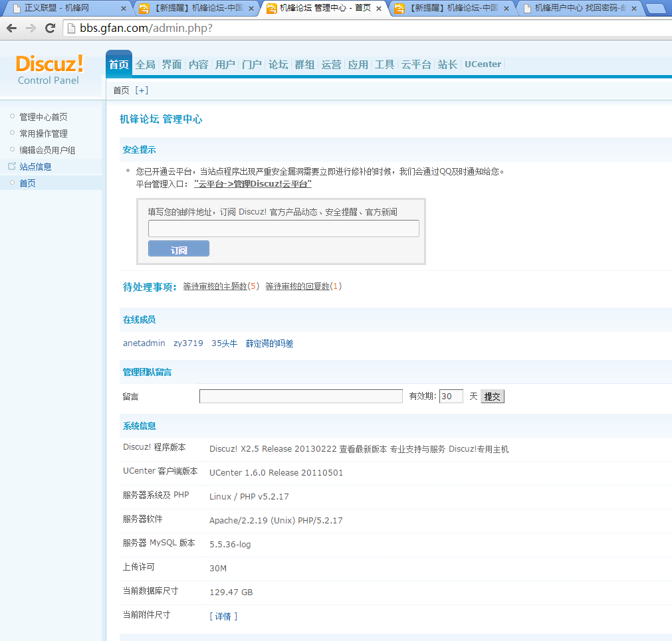Open the 应用 navigation menu
The image size is (672, 641).
358,64
